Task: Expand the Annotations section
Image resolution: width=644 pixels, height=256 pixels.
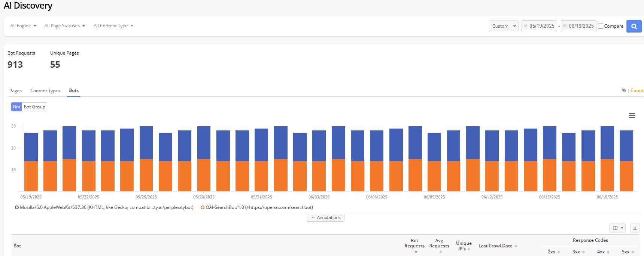Action: click(325, 218)
